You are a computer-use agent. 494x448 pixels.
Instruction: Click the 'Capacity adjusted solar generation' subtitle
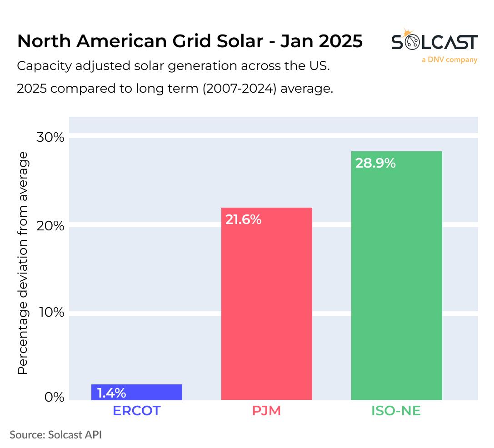tap(173, 66)
